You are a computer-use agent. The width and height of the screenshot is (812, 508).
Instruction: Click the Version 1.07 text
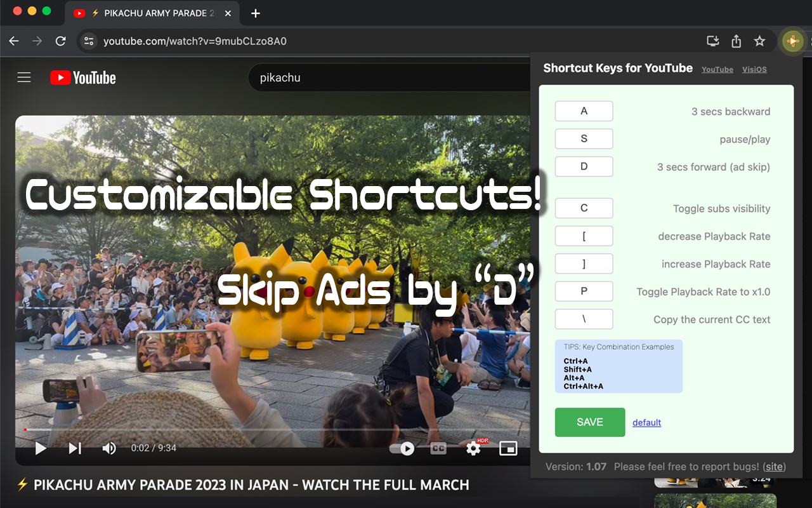[576, 467]
